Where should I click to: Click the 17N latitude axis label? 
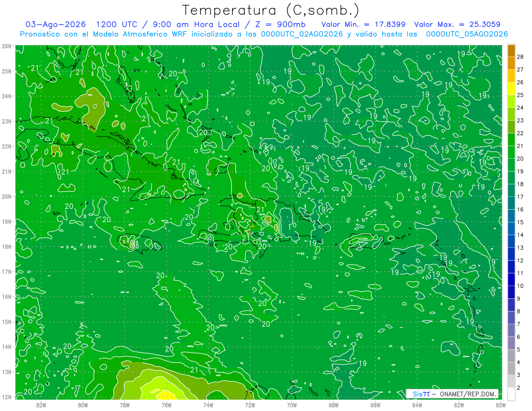coord(6,271)
